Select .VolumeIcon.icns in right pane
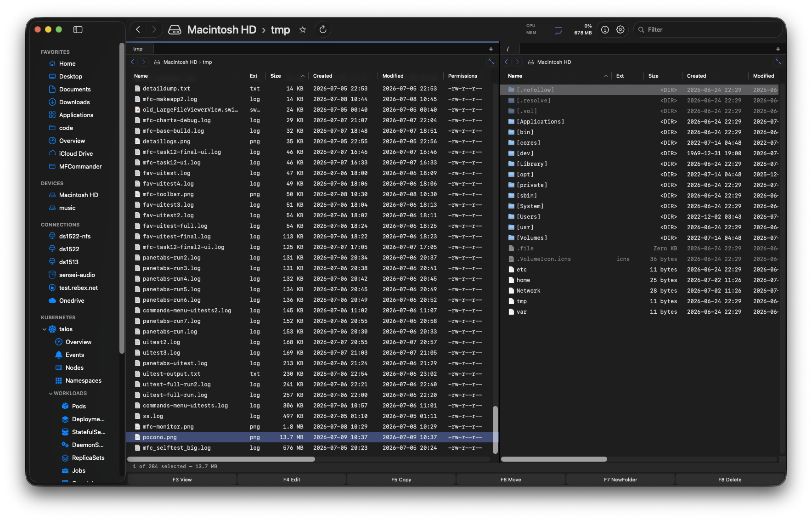Viewport: 812px width, 520px height. (x=639, y=259)
